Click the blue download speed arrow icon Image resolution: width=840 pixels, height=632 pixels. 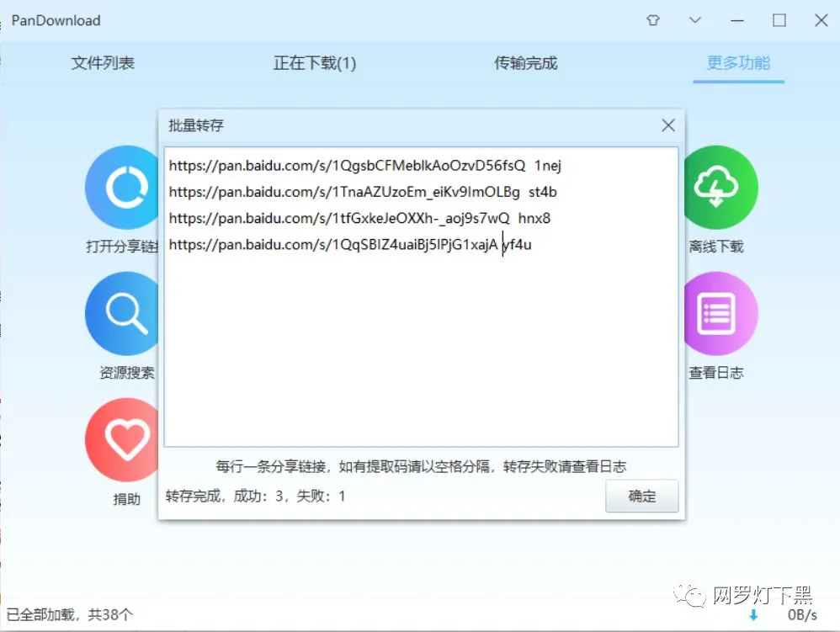click(753, 615)
